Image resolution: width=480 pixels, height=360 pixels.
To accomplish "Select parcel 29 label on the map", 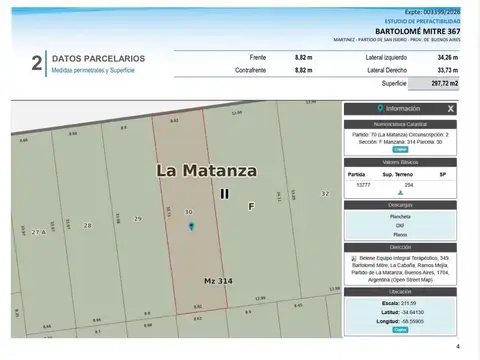I will point(138,219).
